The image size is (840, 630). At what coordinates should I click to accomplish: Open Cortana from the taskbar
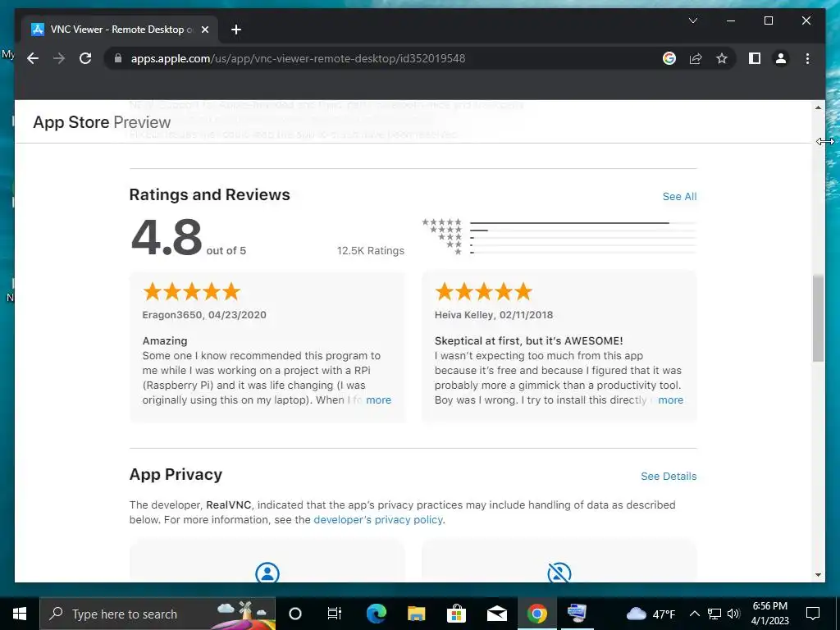pos(295,614)
